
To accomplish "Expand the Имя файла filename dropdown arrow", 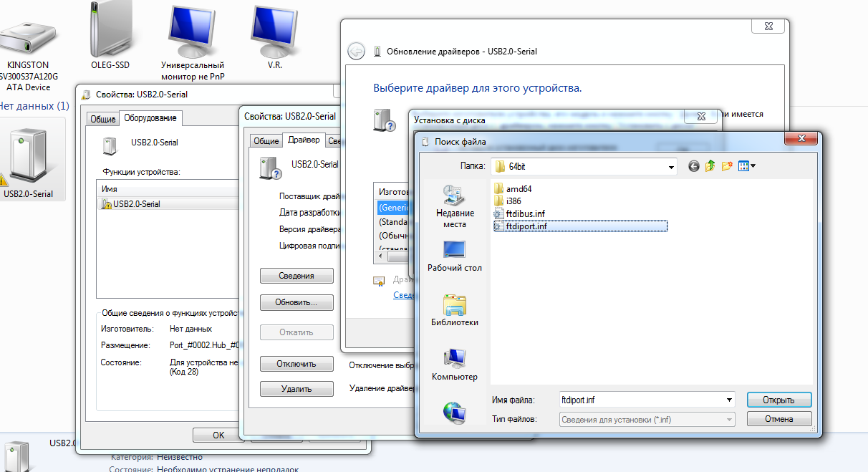I will pyautogui.click(x=729, y=400).
